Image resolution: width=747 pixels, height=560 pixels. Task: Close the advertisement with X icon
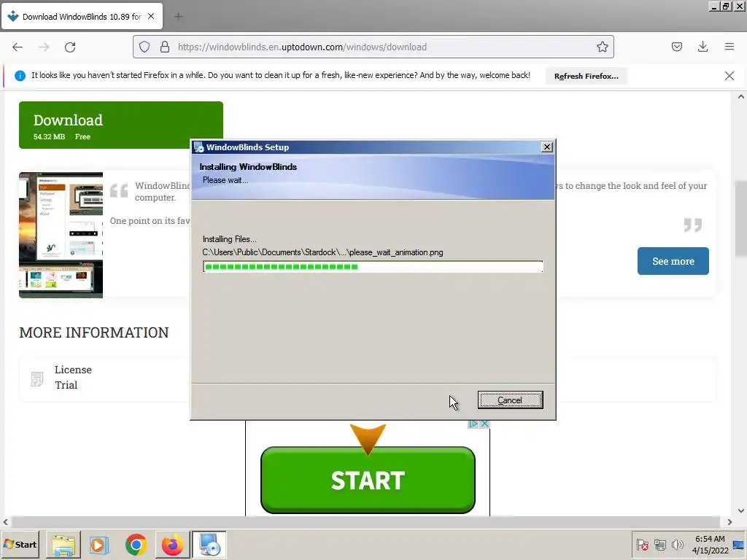tap(484, 424)
